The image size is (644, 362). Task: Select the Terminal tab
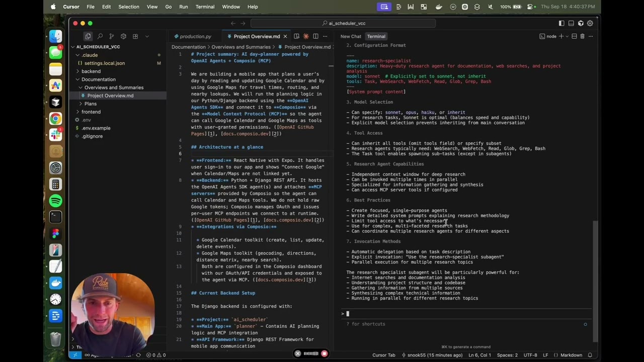coord(376,36)
